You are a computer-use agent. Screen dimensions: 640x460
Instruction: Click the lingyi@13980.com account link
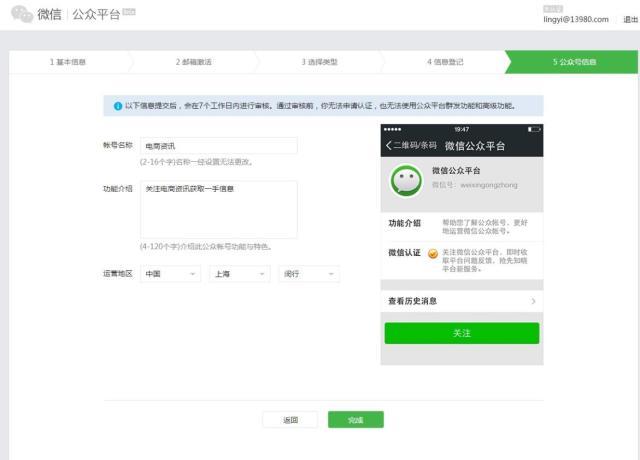click(576, 19)
